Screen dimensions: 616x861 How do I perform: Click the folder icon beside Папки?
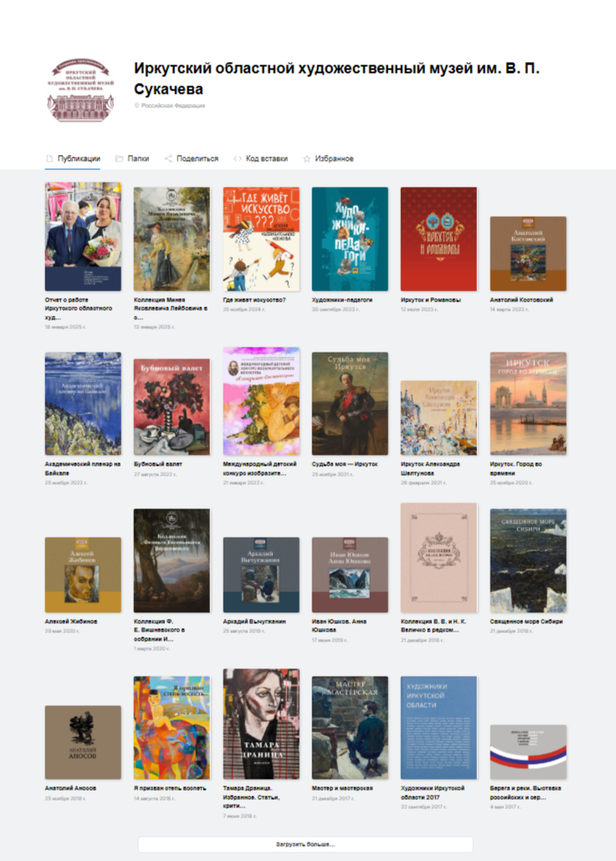119,158
